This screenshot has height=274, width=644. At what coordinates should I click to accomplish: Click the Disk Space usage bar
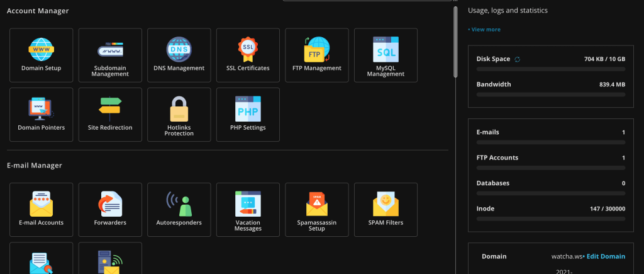[551, 69]
